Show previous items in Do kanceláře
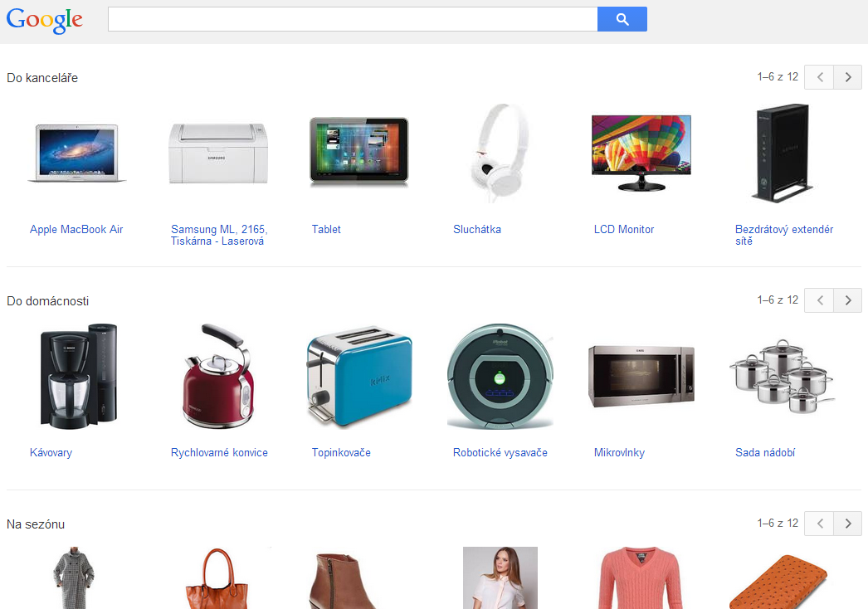Image resolution: width=868 pixels, height=609 pixels. tap(819, 77)
